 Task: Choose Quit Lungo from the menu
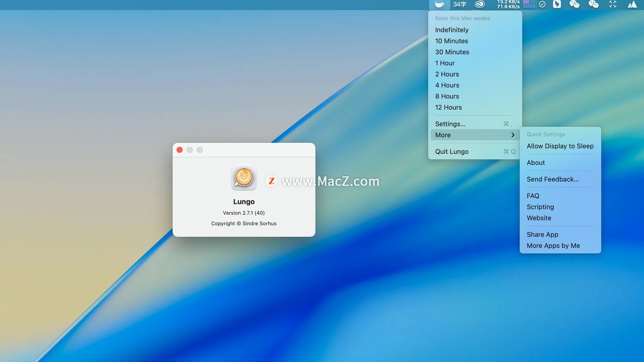point(451,152)
